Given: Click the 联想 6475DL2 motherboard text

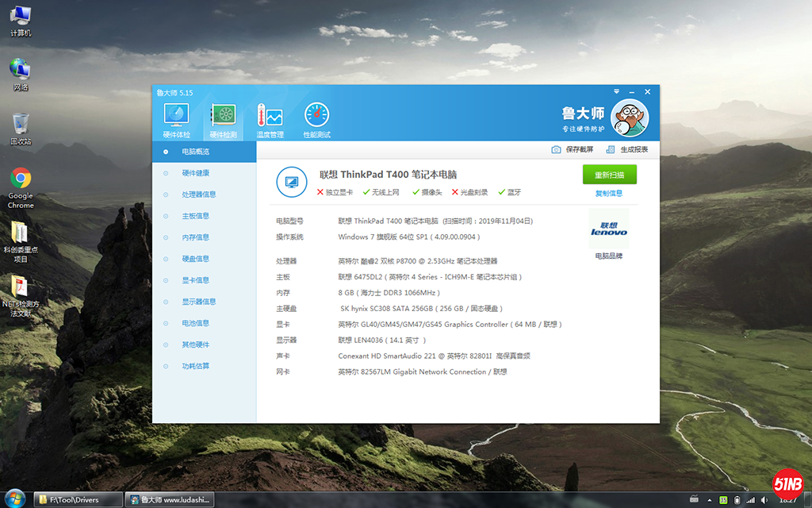Looking at the screenshot, I should (430, 277).
